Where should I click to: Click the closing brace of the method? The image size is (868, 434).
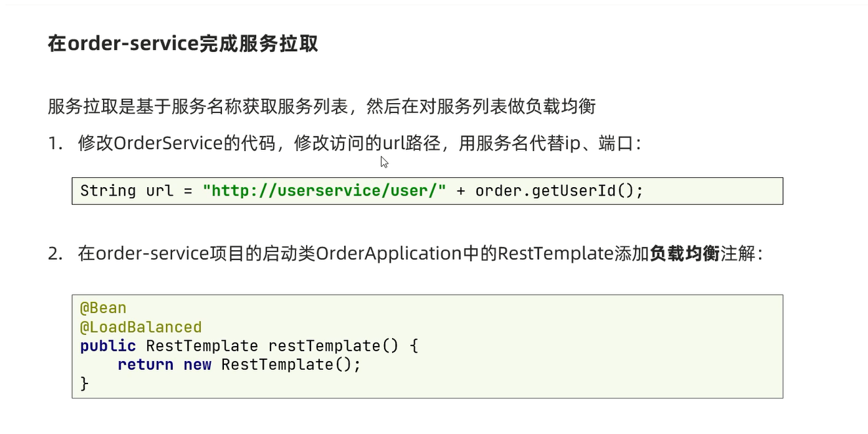[x=84, y=383]
